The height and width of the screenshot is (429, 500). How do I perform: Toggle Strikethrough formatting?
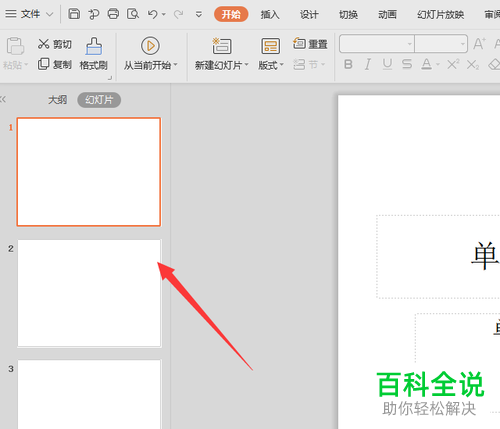(x=407, y=64)
